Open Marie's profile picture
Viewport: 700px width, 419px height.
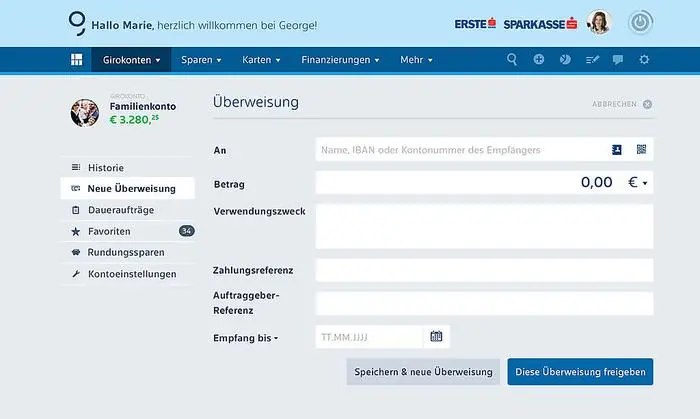[x=599, y=22]
